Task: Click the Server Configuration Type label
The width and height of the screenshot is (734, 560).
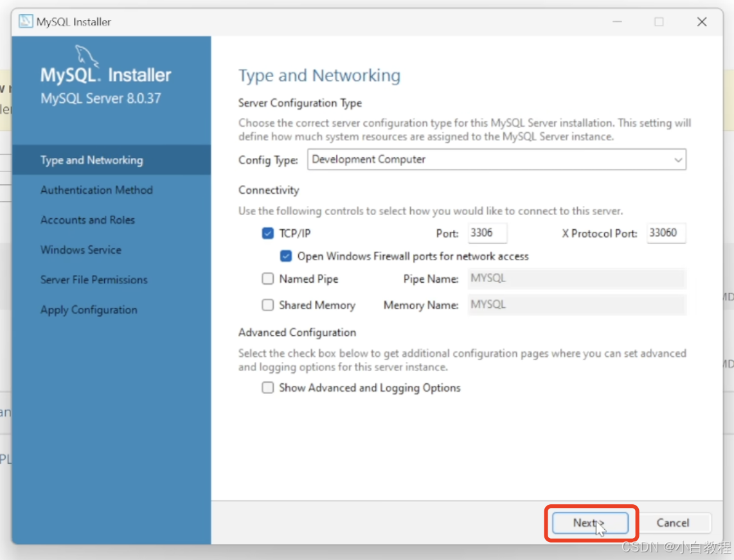Action: tap(300, 103)
